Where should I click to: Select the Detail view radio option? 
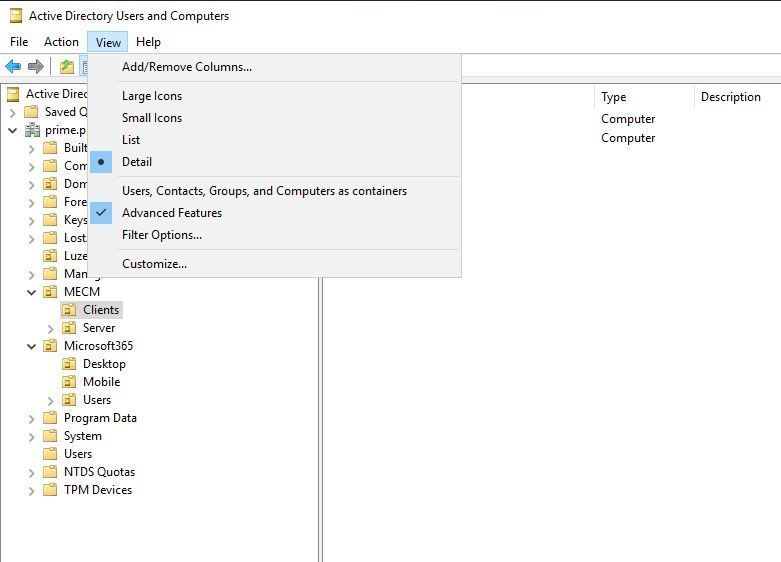(137, 162)
